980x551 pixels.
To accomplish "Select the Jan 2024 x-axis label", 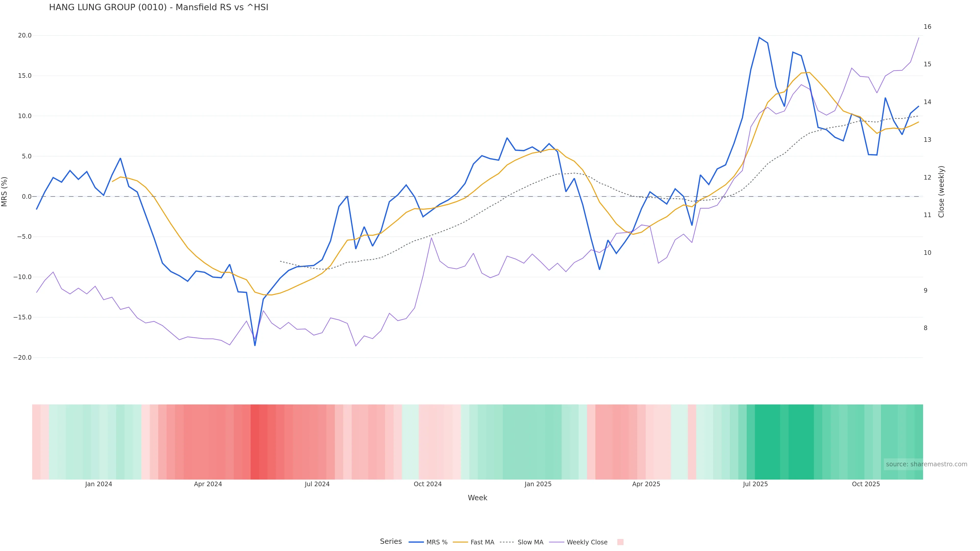I will [99, 484].
